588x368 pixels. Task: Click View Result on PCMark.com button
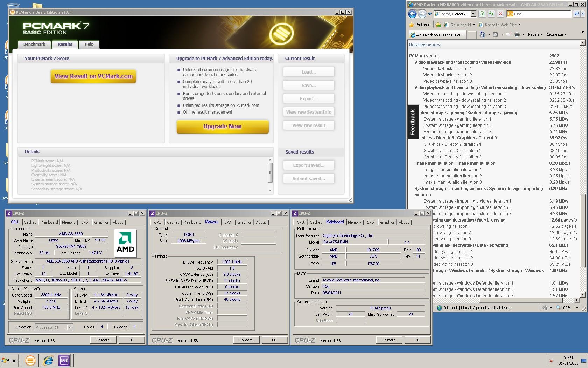point(93,76)
